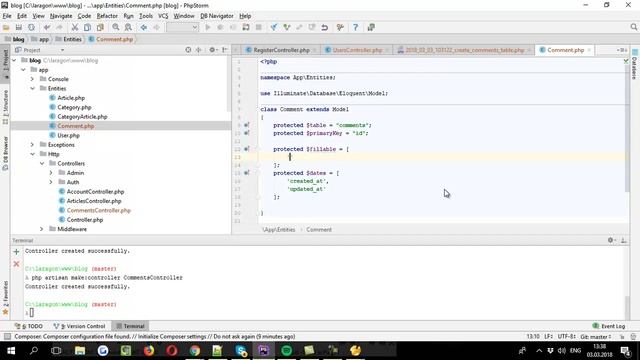Expand the Admin folder
The image size is (640, 360).
tap(51, 173)
